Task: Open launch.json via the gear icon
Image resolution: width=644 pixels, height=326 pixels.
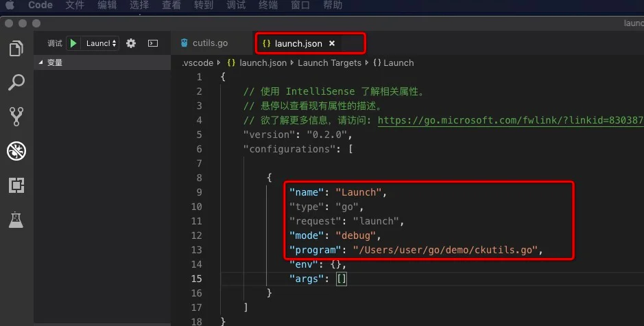Action: pyautogui.click(x=131, y=43)
